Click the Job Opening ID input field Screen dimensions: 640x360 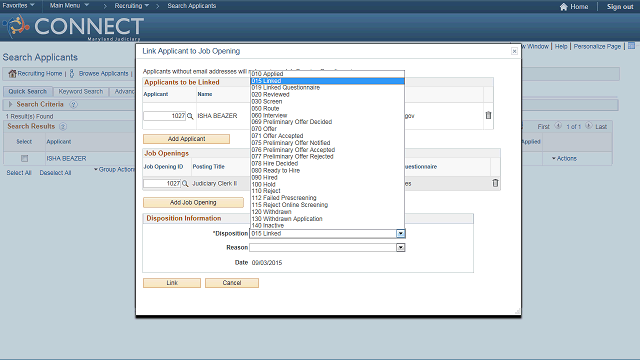tap(162, 184)
